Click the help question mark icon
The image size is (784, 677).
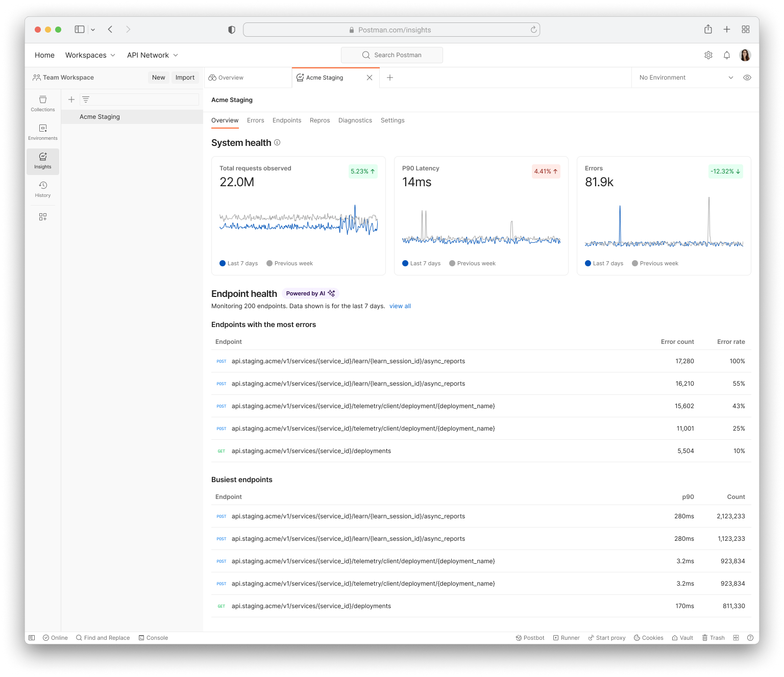[x=750, y=638]
